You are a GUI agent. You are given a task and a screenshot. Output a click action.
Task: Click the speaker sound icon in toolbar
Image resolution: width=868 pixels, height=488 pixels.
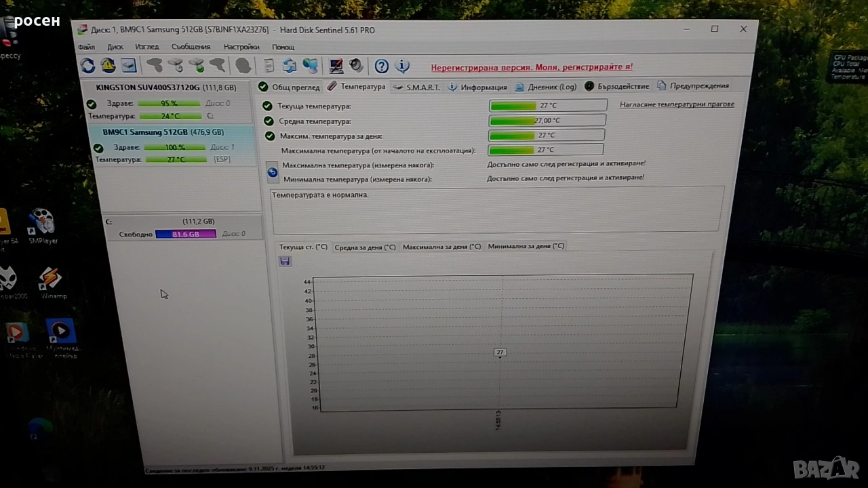[x=356, y=66]
